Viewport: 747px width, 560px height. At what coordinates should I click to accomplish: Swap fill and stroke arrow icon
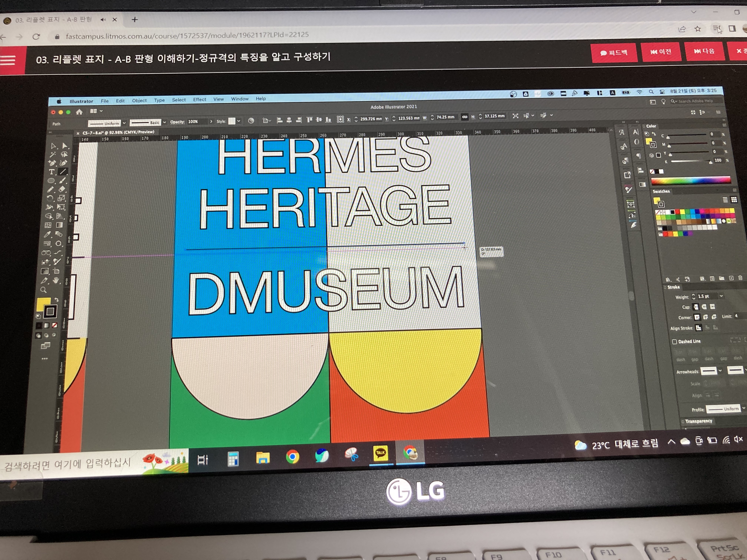[x=57, y=299]
